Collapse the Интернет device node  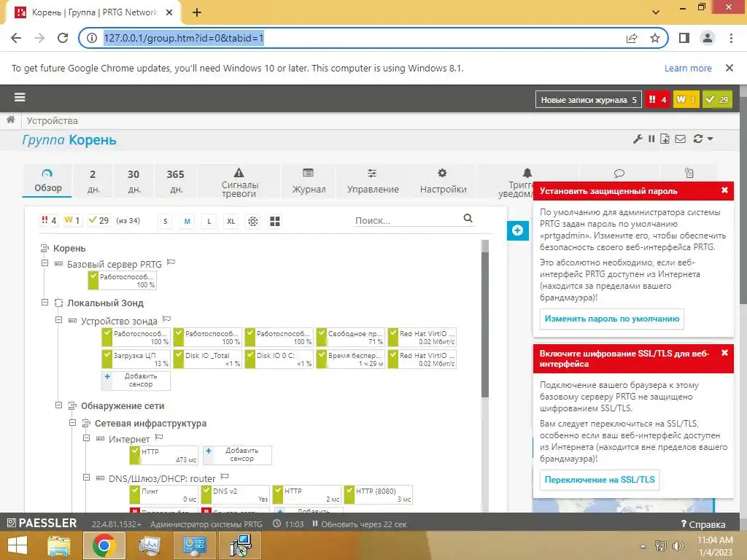(x=86, y=438)
